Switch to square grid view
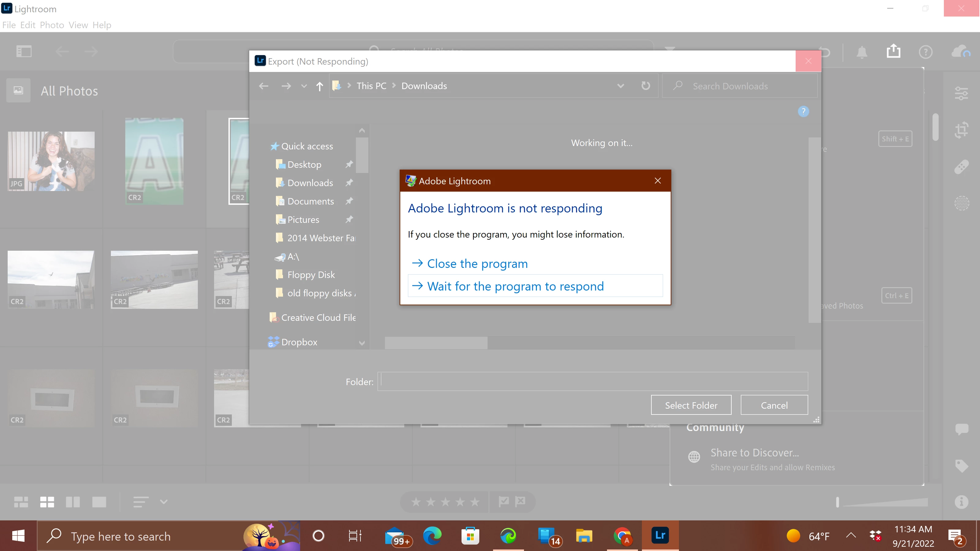This screenshot has height=551, width=980. tap(47, 502)
